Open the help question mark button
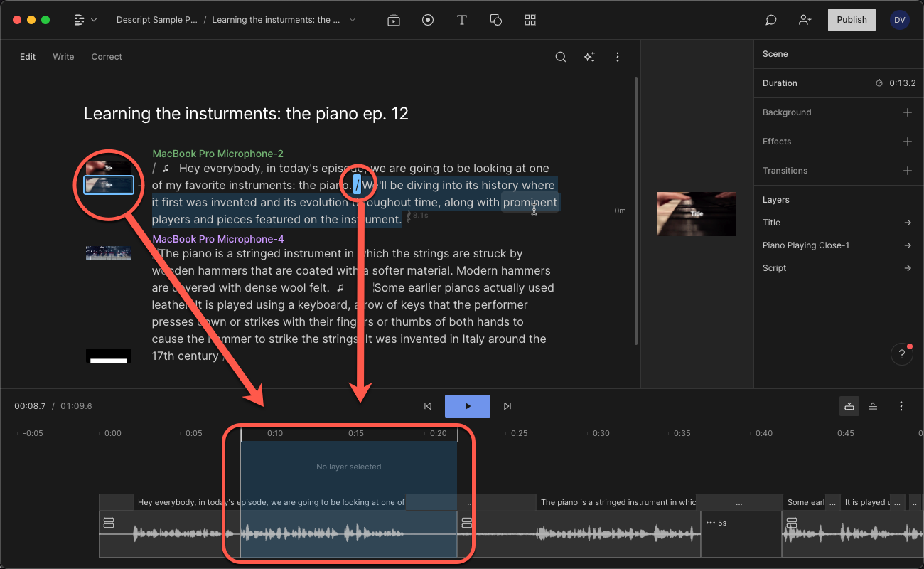 901,353
